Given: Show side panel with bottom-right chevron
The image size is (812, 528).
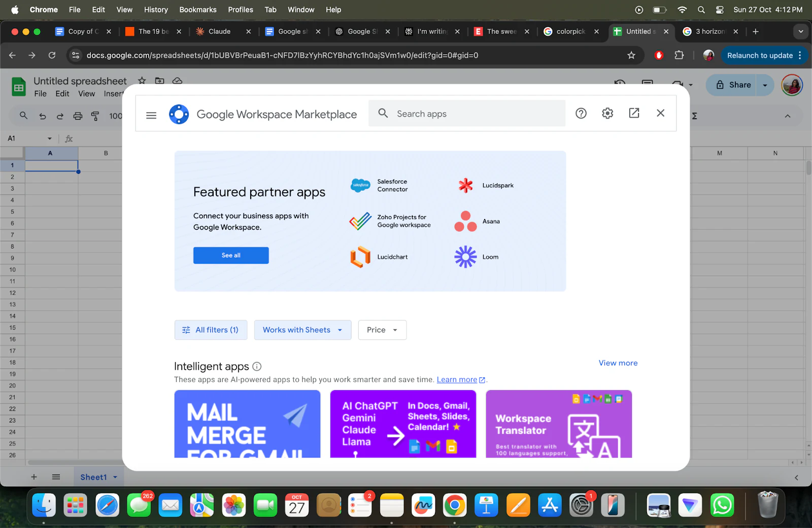Looking at the screenshot, I should click(796, 477).
